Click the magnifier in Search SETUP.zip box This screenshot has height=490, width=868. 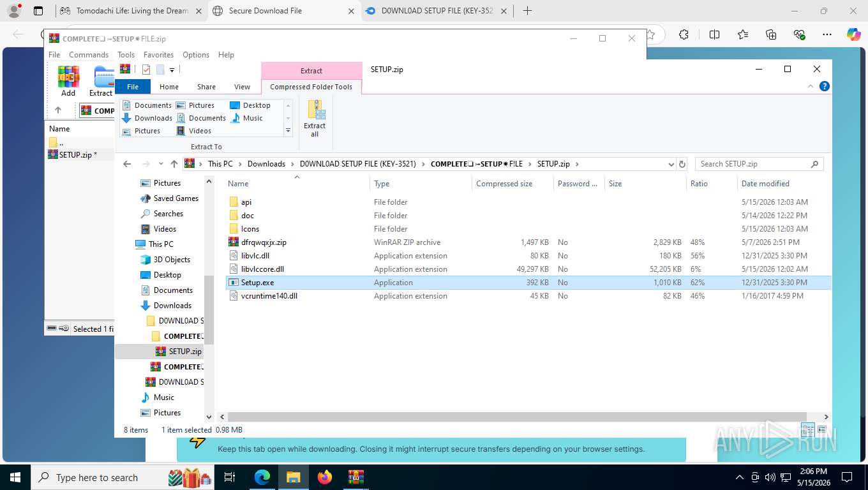[x=814, y=164]
